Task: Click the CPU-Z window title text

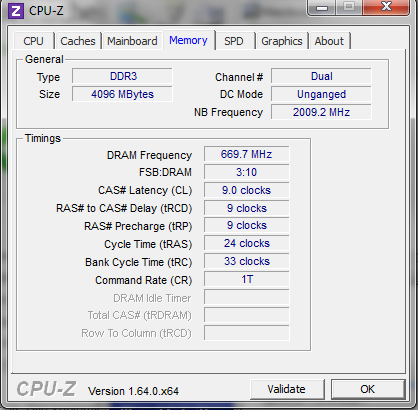Action: click(46, 11)
